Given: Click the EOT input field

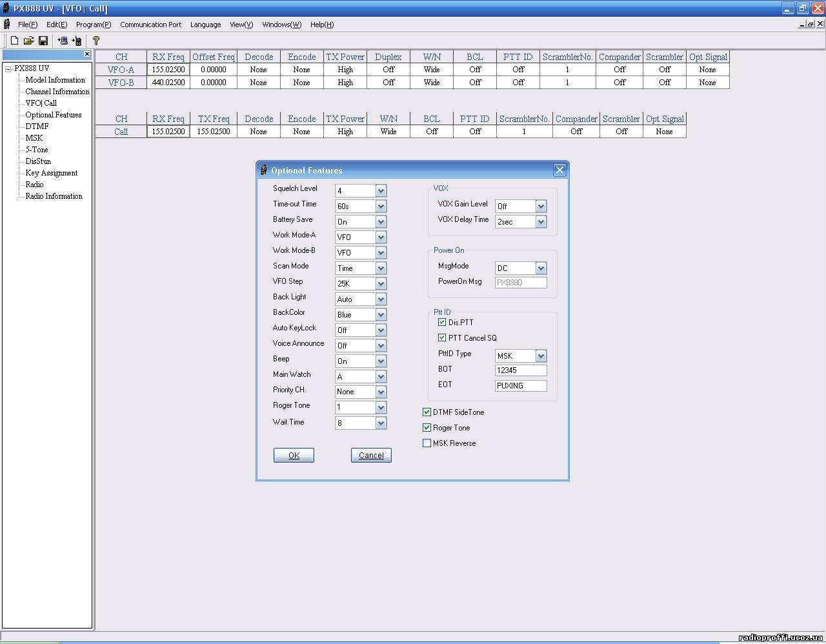Looking at the screenshot, I should coord(521,385).
